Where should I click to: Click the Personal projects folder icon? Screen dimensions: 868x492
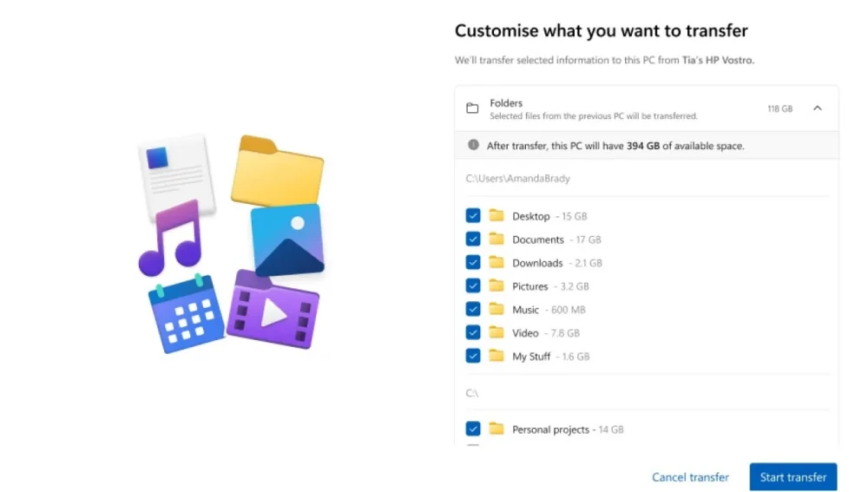pos(496,429)
